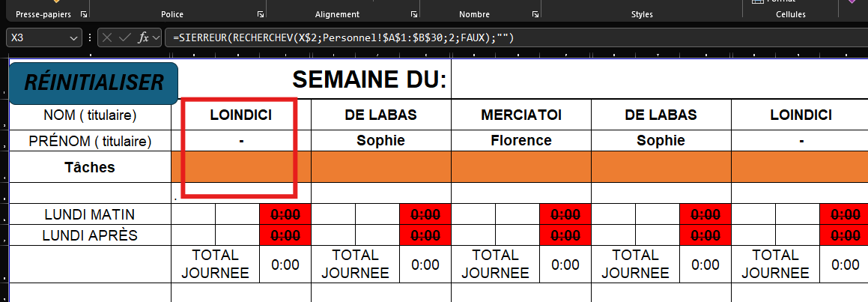Viewport: 868px width, 302px height.
Task: Open the Presse-papiers dialog launcher
Action: pos(83,15)
